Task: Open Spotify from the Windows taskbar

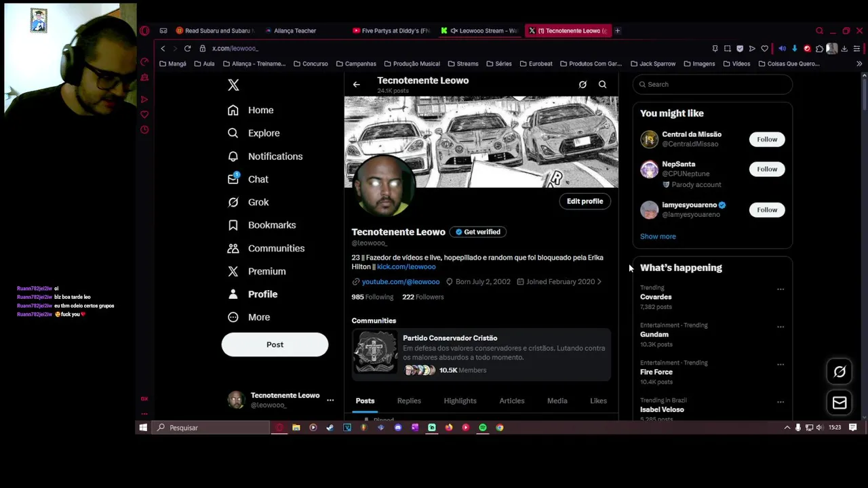Action: 483,428
